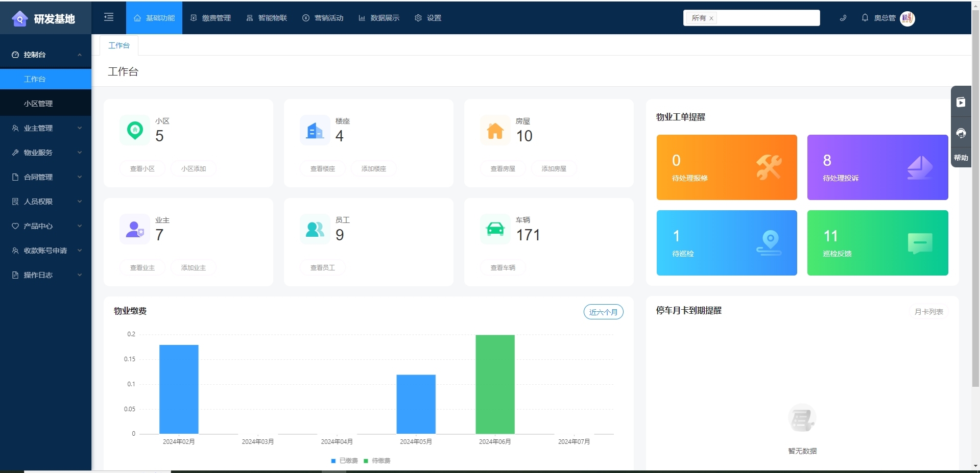
Task: Click the 查看小区 button
Action: [142, 168]
